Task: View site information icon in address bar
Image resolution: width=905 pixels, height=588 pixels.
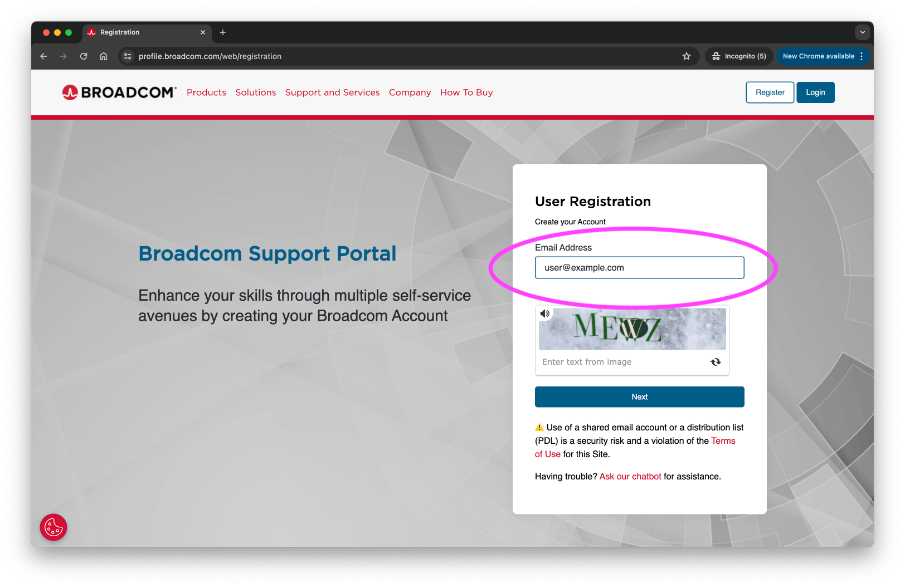Action: tap(128, 56)
